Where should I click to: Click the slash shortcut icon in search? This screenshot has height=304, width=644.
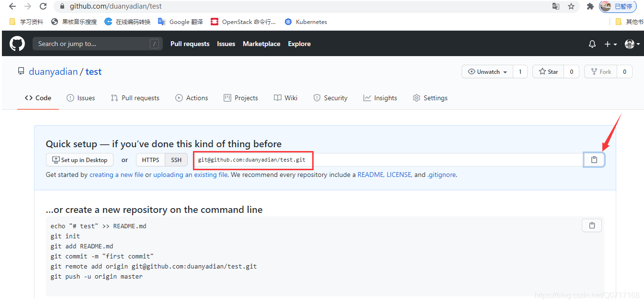(x=154, y=44)
